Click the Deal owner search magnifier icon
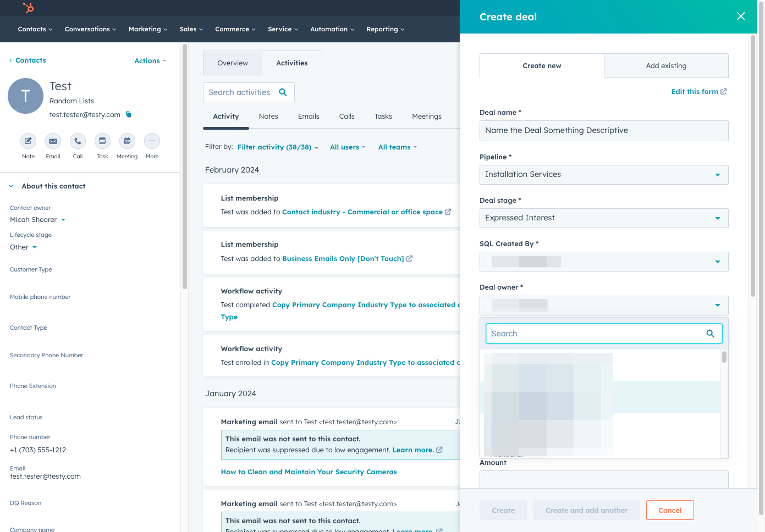765x532 pixels. (x=710, y=334)
